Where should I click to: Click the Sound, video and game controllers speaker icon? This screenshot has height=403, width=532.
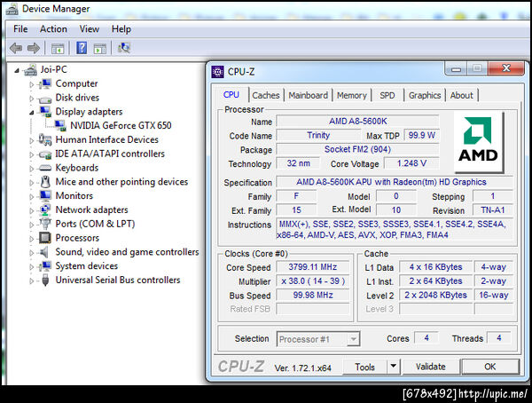[x=44, y=252]
